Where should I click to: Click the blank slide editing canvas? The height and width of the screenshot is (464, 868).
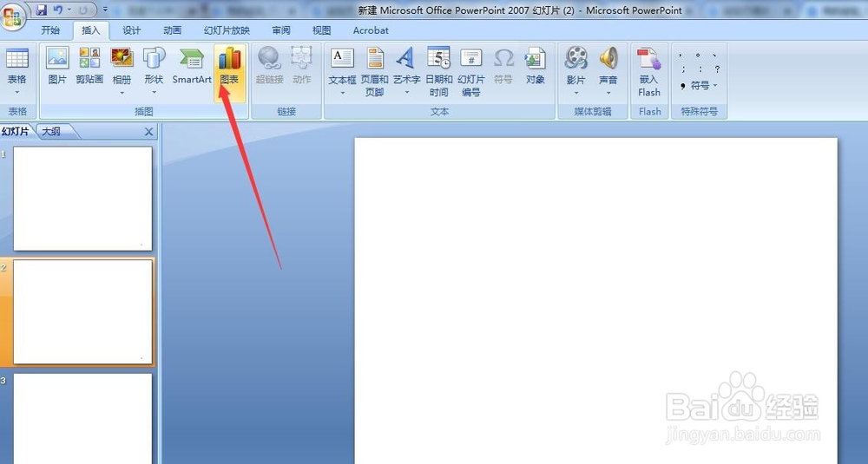595,301
